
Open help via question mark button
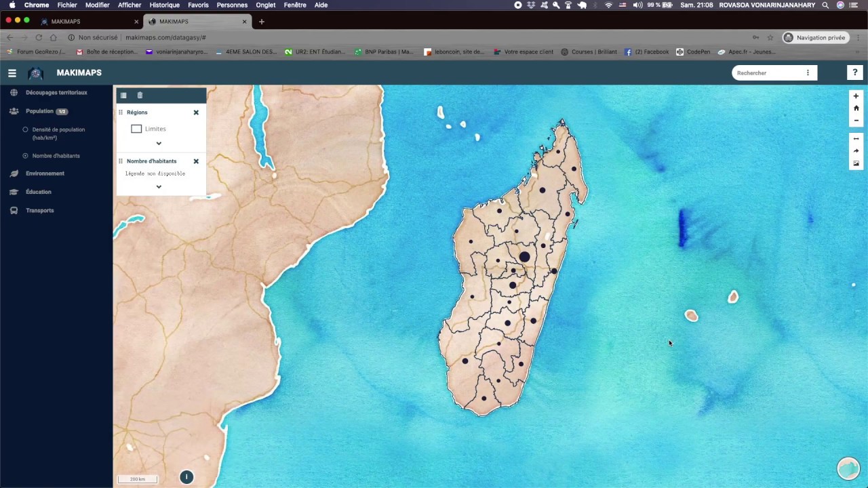pyautogui.click(x=854, y=73)
